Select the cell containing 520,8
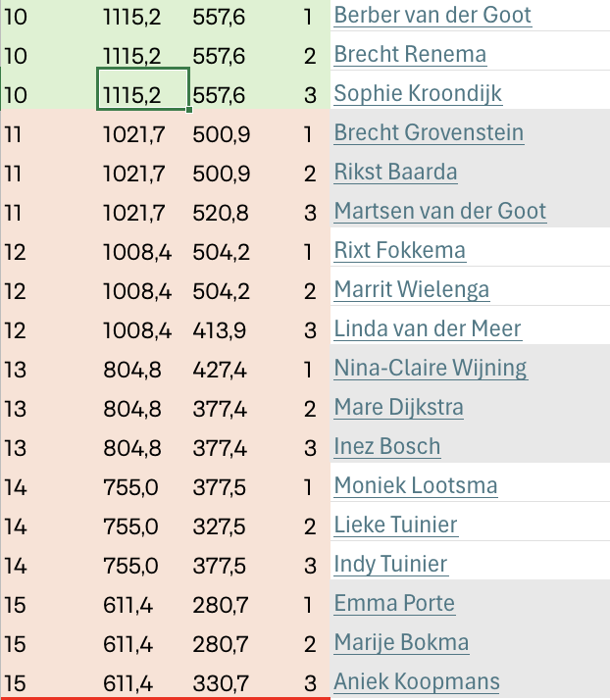This screenshot has height=700, width=610. pos(221,213)
